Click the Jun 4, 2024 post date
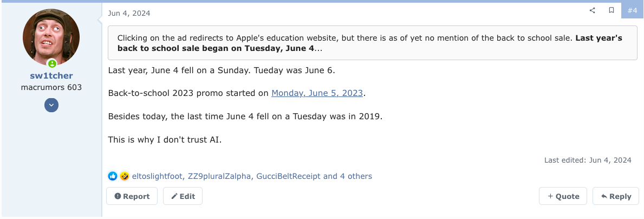This screenshot has width=644, height=219. point(129,13)
